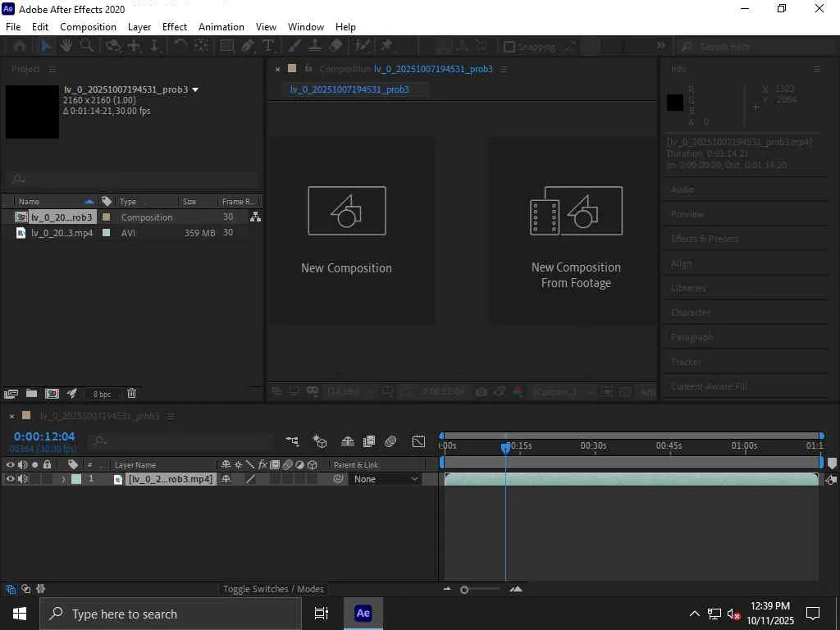Select the Eraser tool
The height and width of the screenshot is (630, 840).
click(336, 47)
